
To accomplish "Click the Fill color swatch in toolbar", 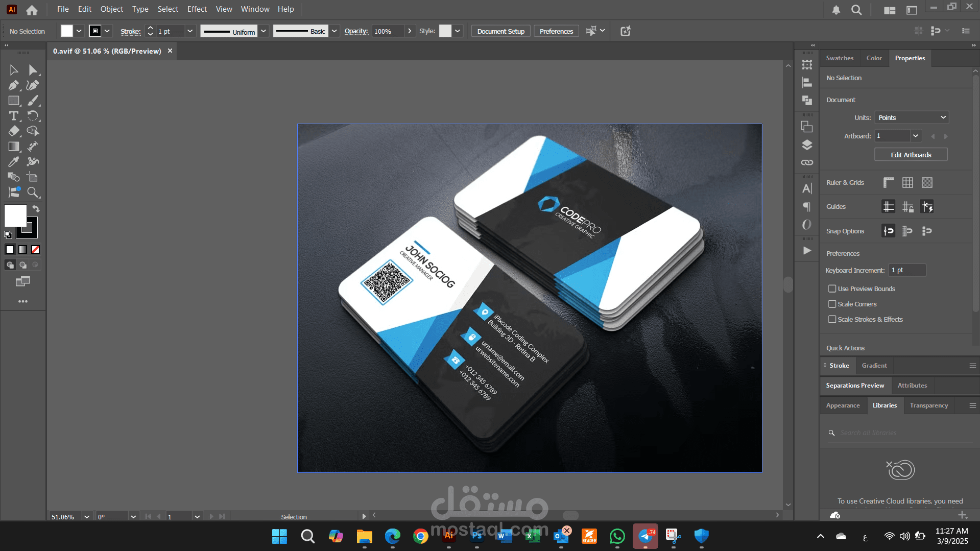I will point(15,215).
